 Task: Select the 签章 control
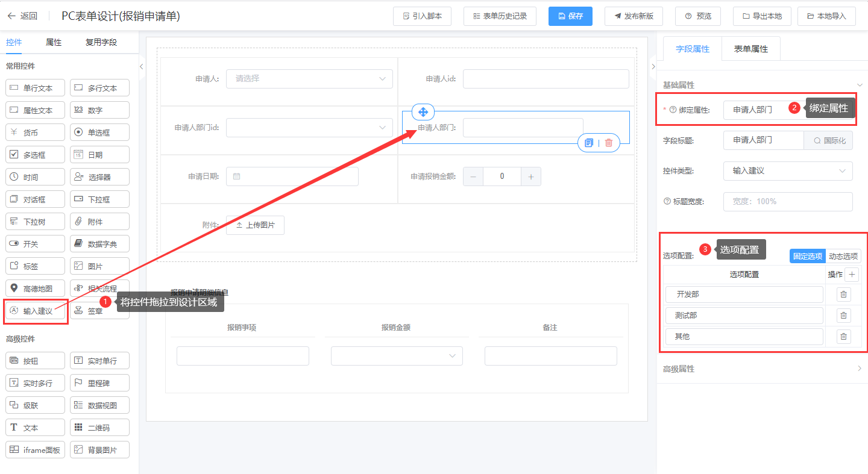coord(99,311)
